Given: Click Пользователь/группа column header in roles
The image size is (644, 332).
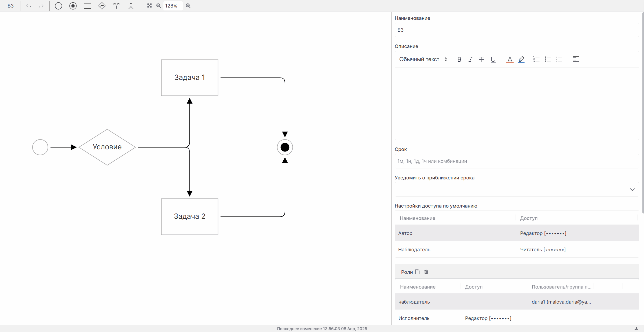Looking at the screenshot, I should pyautogui.click(x=562, y=287).
